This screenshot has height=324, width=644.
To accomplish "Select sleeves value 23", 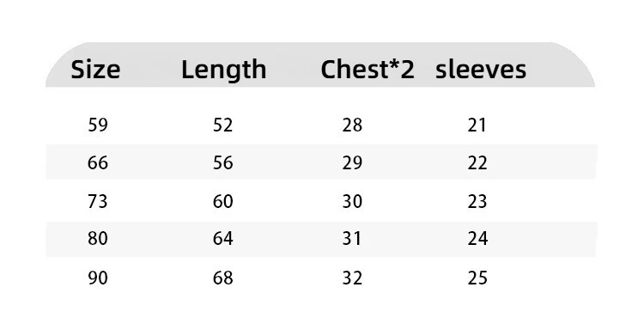I will coord(477,201).
